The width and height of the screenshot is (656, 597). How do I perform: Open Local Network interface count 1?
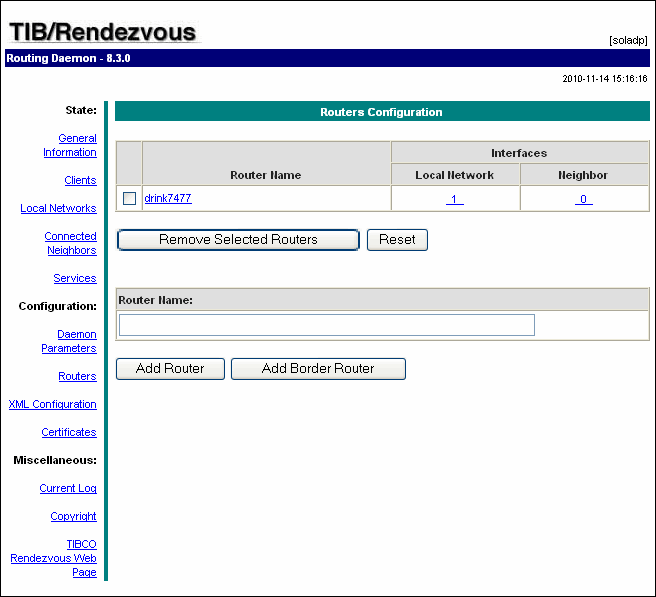455,199
